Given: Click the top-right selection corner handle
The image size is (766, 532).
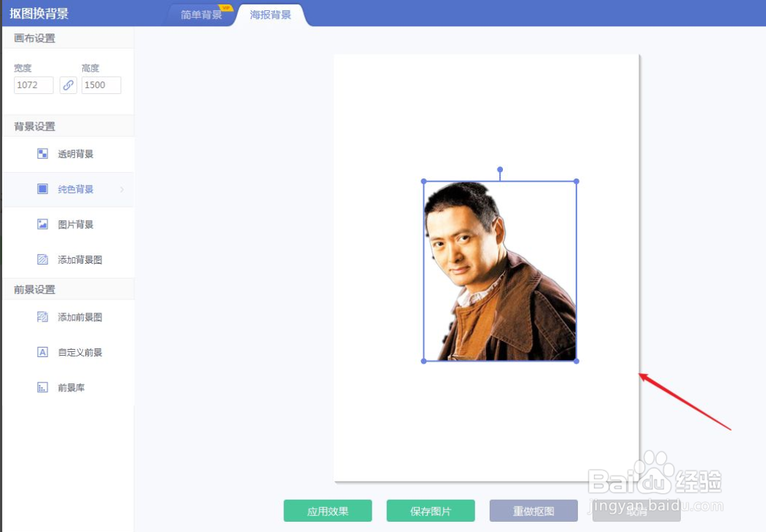Looking at the screenshot, I should pos(577,181).
